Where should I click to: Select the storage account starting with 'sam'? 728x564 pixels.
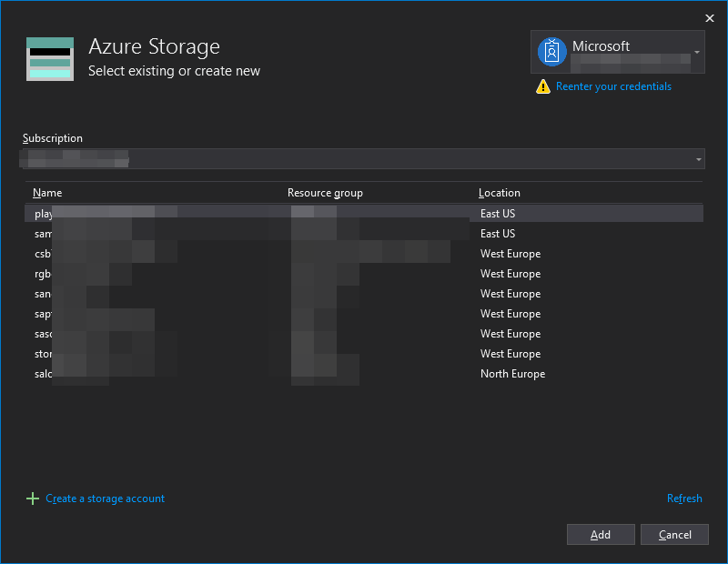[x=364, y=234]
